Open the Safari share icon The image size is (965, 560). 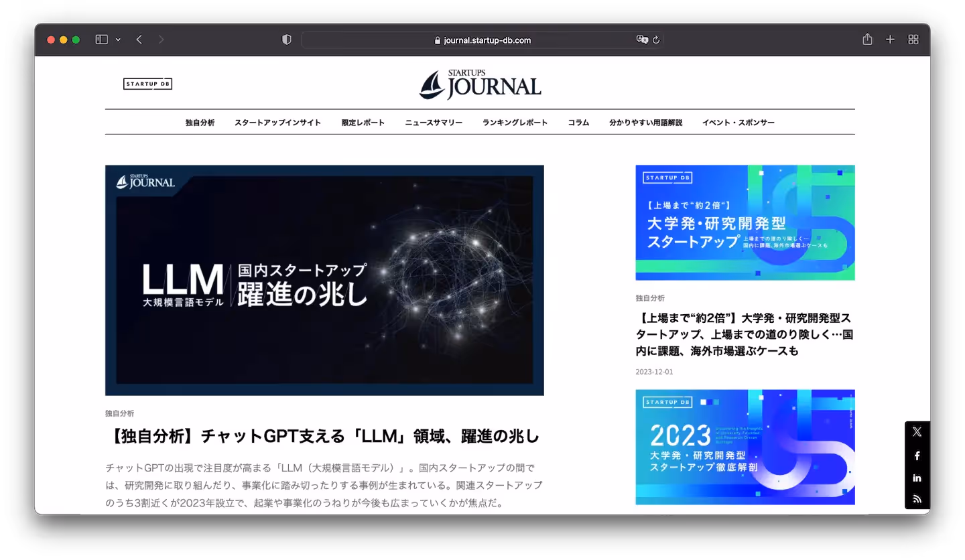(867, 39)
